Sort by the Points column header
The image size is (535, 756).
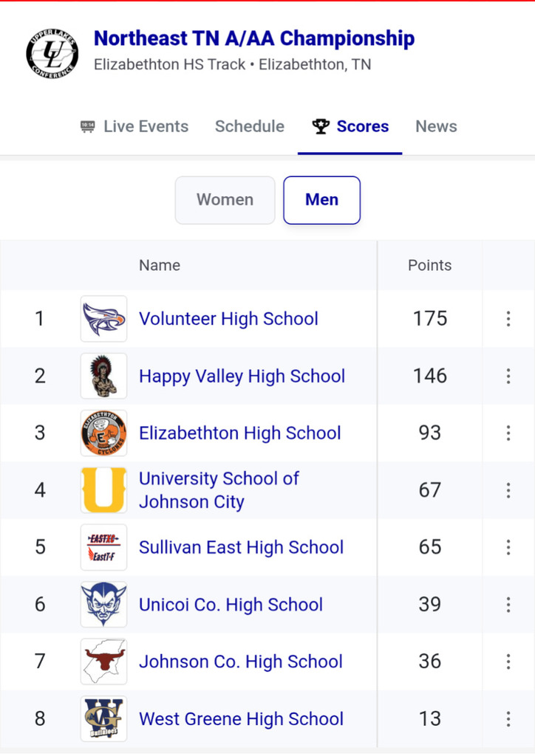click(x=429, y=265)
